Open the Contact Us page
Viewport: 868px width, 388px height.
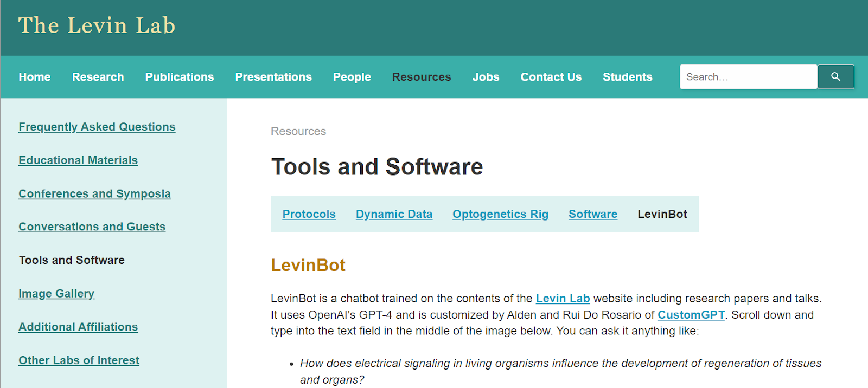click(x=551, y=77)
